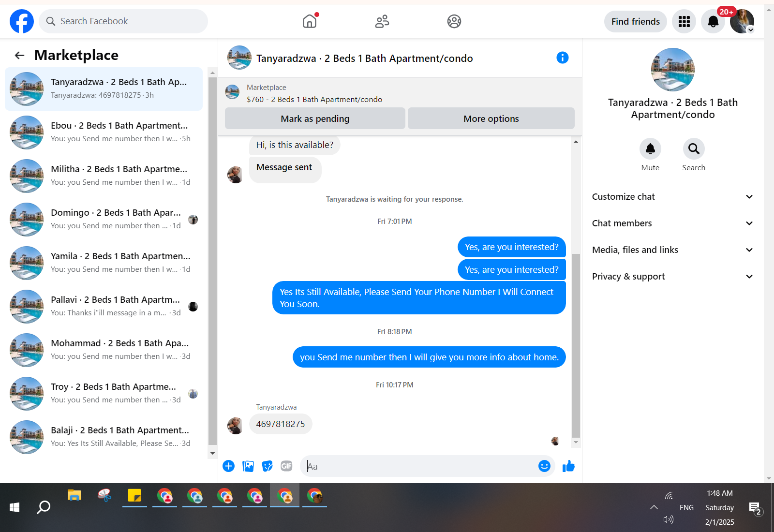Open the Tanyaradzwa conversation in list
Image resolution: width=774 pixels, height=532 pixels.
point(104,89)
